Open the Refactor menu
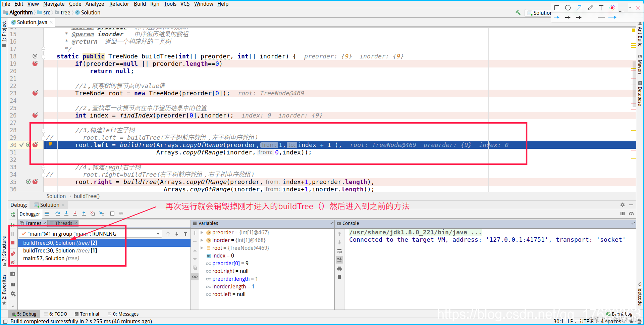The image size is (644, 325). pyautogui.click(x=119, y=4)
